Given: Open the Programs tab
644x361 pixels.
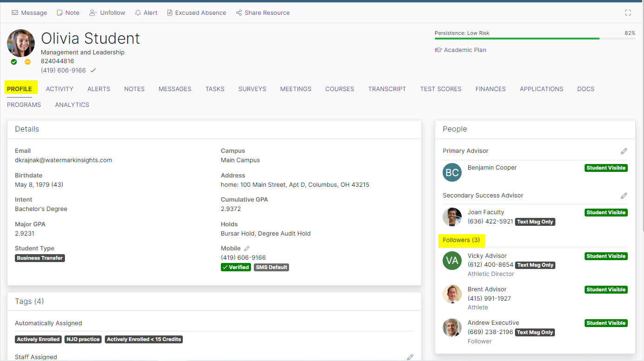Looking at the screenshot, I should [x=24, y=105].
